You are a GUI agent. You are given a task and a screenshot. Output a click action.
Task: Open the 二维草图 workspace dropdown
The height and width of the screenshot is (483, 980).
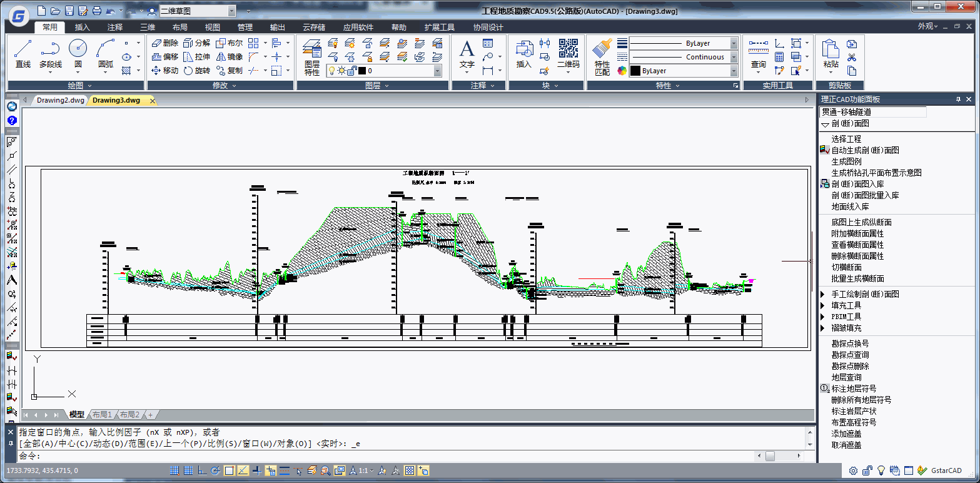[232, 11]
